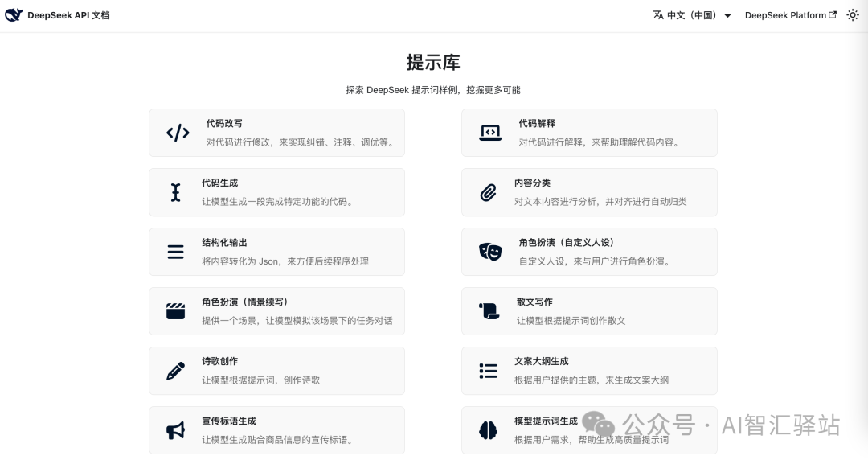Click the laptop code icon for 代码解释
The width and height of the screenshot is (868, 460).
point(490,133)
